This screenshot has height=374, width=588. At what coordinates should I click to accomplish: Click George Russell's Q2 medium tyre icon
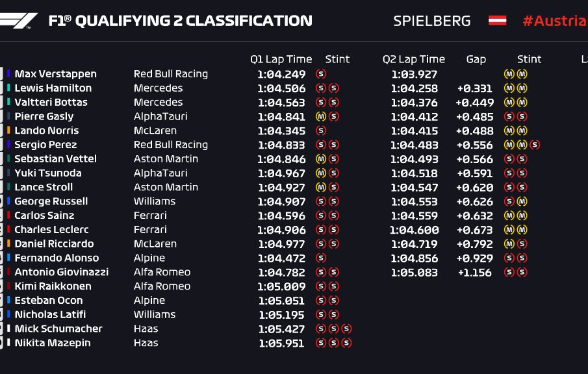pos(522,202)
